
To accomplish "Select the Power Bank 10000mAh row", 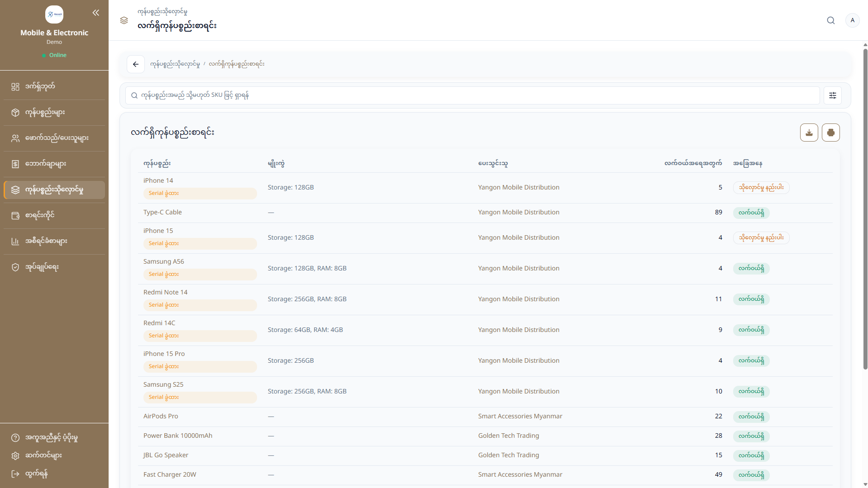I will 485,436.
